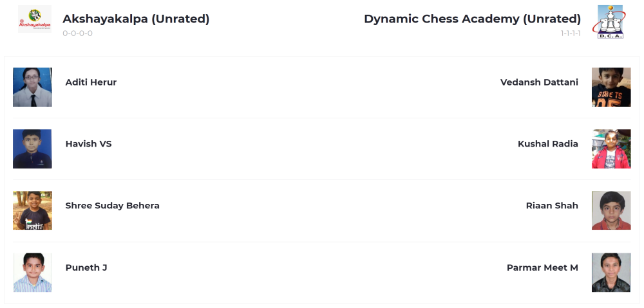
Task: Click Kushal Radia's profile photo
Action: pyautogui.click(x=611, y=149)
